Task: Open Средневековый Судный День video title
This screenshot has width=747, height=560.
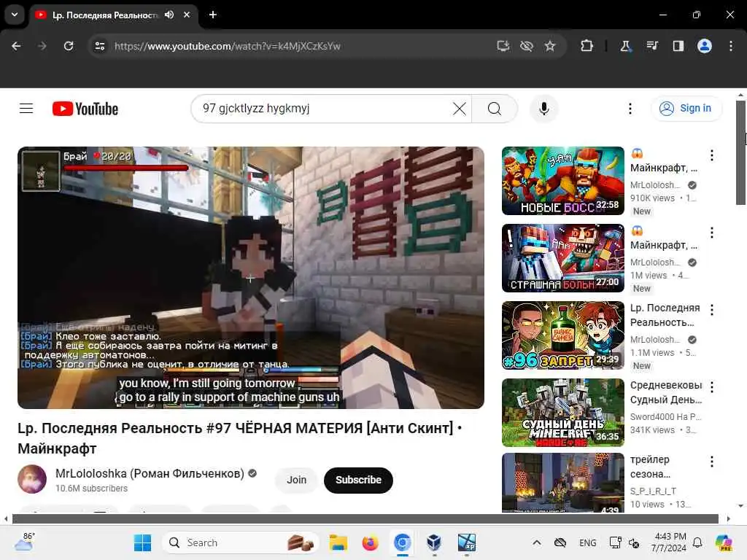Action: pos(666,392)
